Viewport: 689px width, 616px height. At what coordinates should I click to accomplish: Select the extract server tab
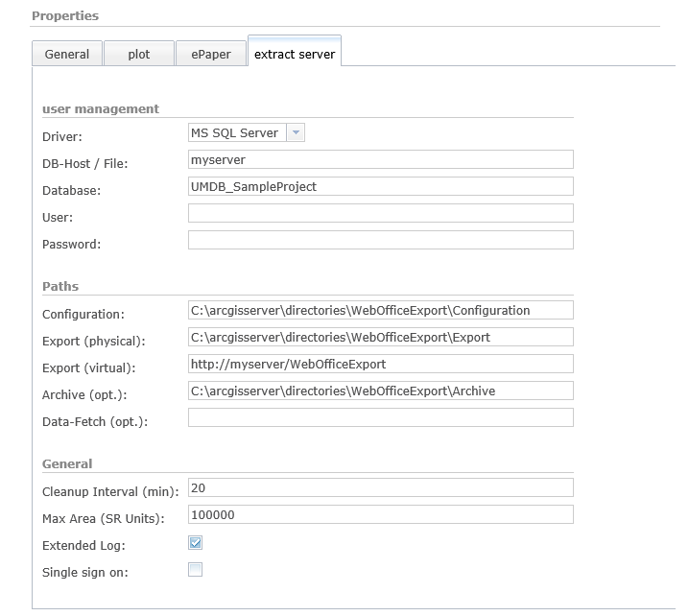tap(295, 54)
